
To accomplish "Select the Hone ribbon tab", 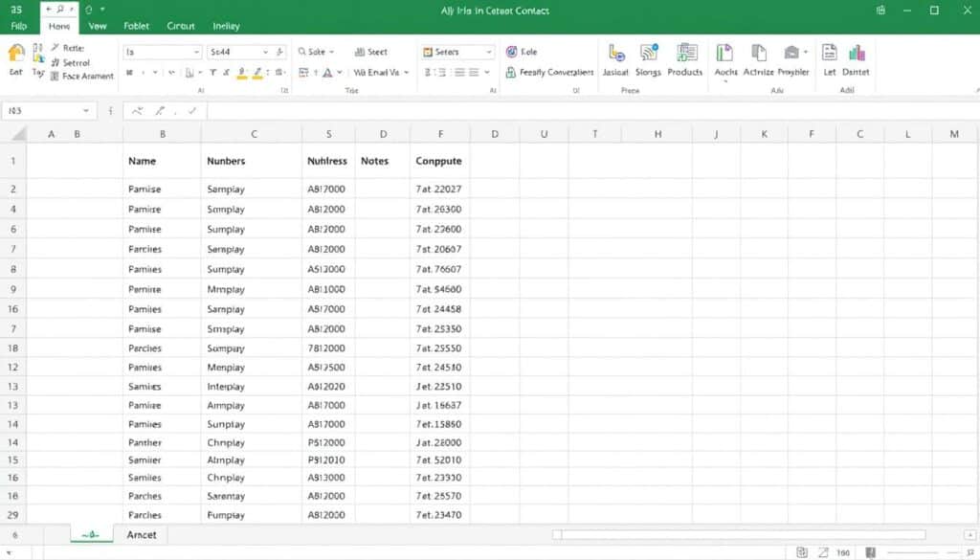I will click(59, 26).
